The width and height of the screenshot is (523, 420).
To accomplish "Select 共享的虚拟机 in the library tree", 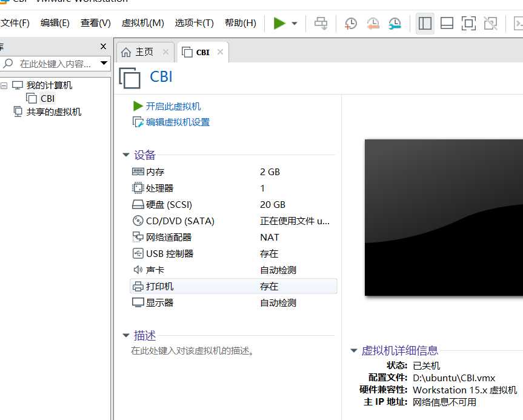I will pyautogui.click(x=54, y=112).
